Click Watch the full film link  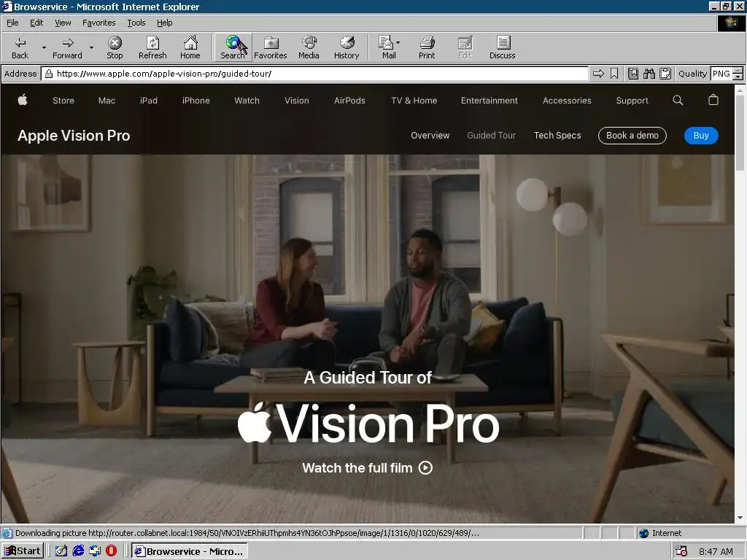368,467
